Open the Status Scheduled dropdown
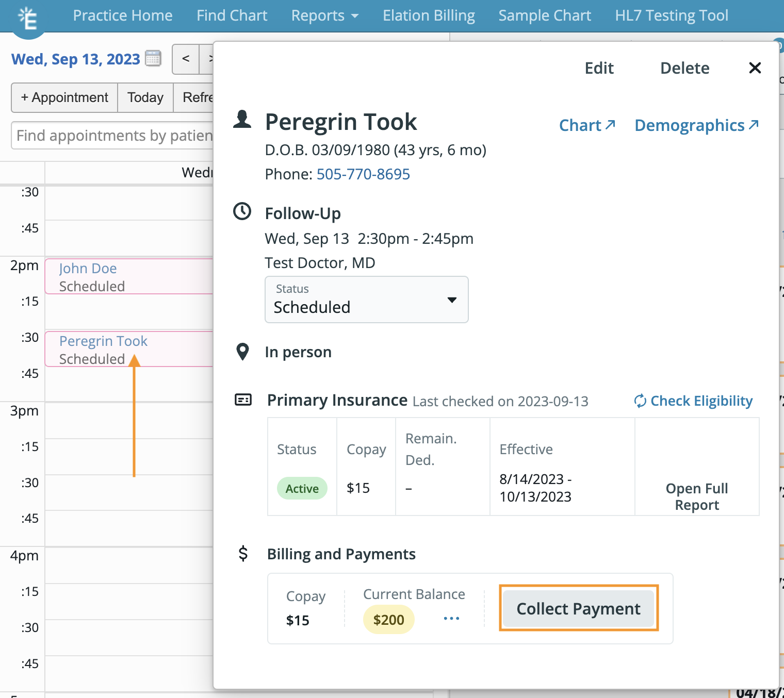The height and width of the screenshot is (698, 784). click(x=367, y=300)
